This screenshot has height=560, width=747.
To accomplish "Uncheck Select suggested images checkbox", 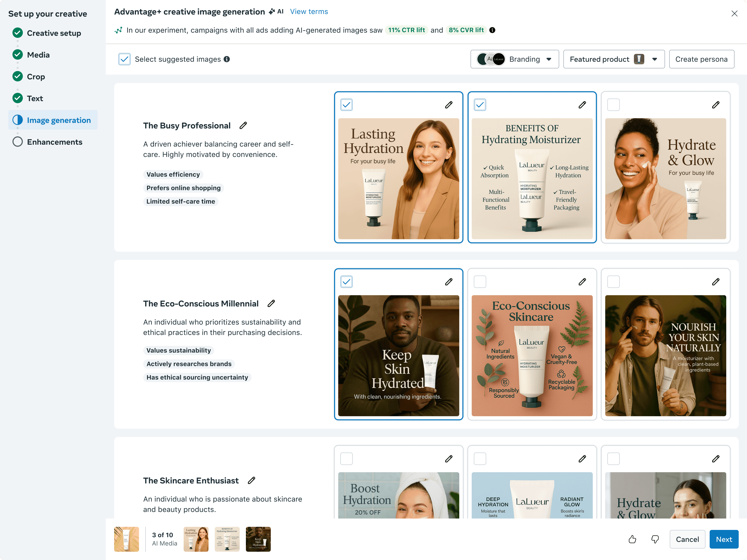I will pyautogui.click(x=124, y=59).
